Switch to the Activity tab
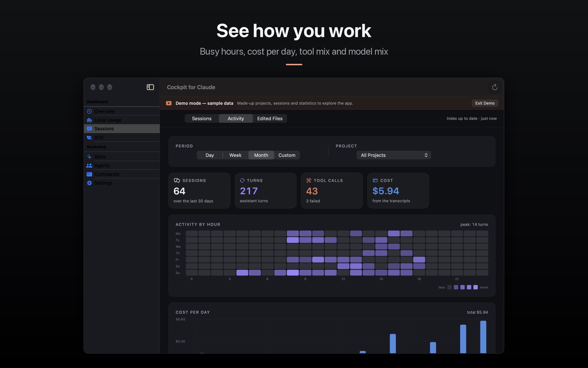The image size is (588, 368). point(236,118)
